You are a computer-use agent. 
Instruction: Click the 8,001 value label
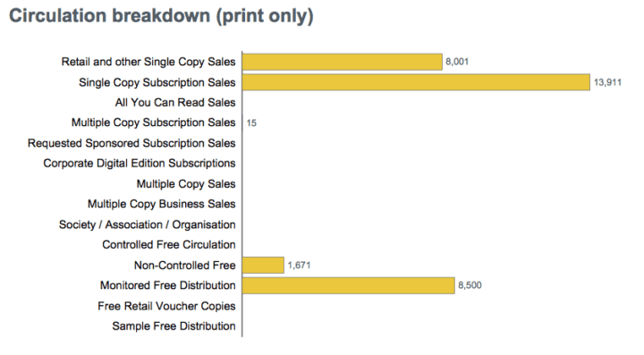(457, 62)
